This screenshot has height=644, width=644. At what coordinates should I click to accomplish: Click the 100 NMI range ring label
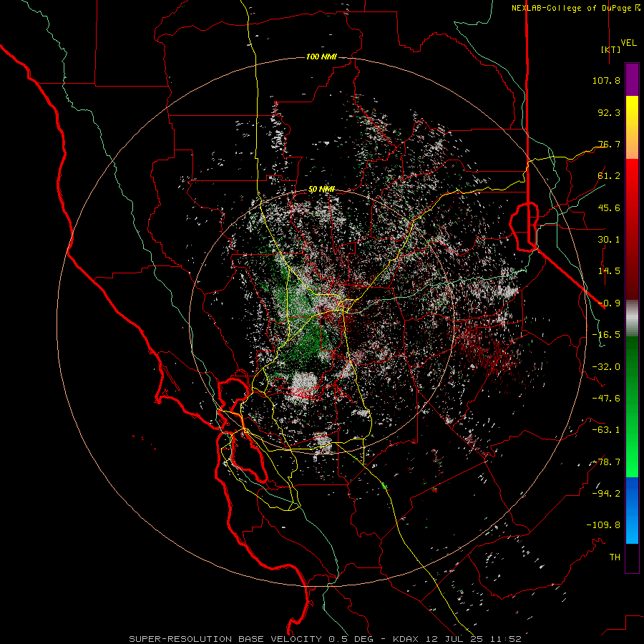[x=321, y=57]
